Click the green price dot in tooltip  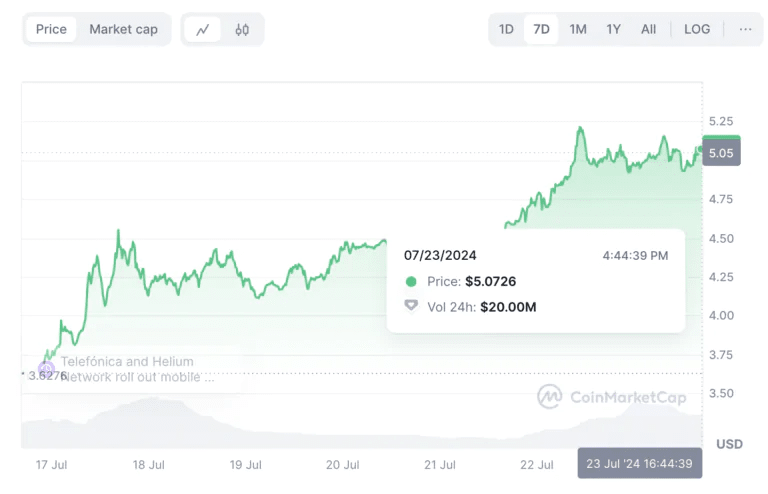coord(411,282)
